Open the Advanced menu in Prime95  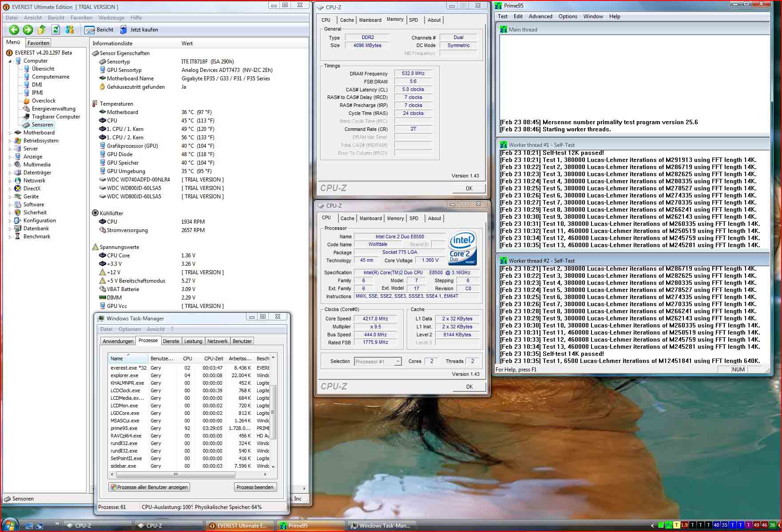click(x=540, y=16)
